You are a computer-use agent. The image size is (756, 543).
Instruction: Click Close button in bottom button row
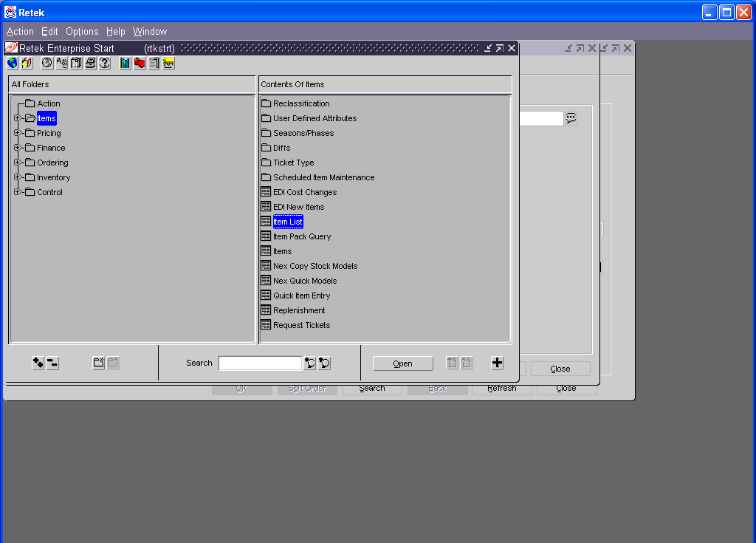pos(566,389)
